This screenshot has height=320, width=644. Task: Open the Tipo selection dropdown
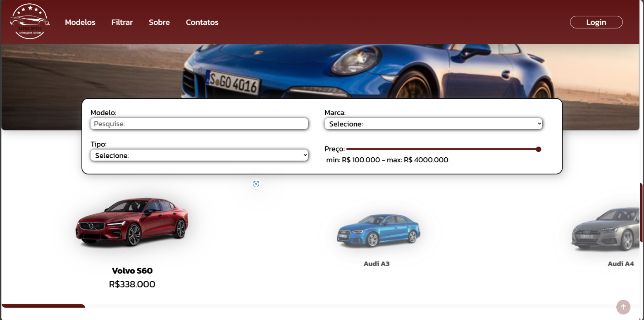(x=199, y=155)
